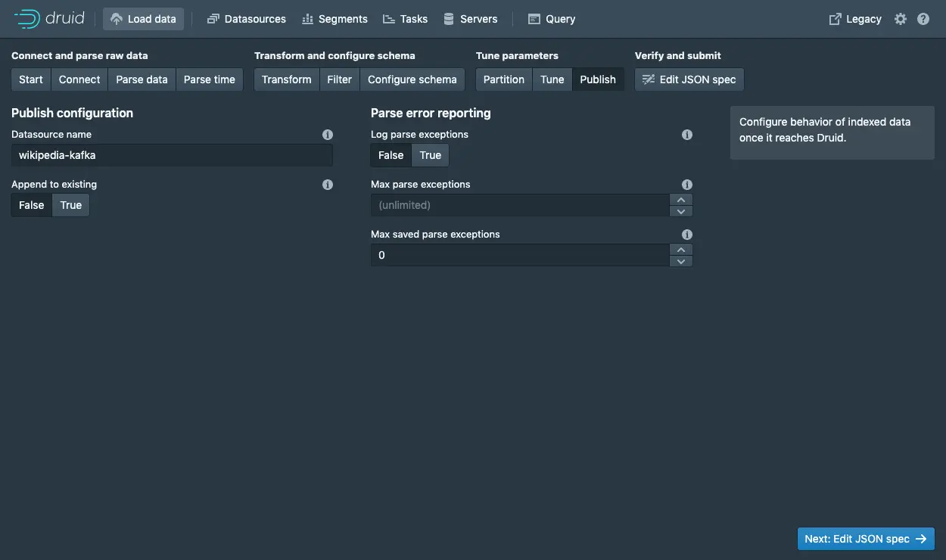Open the Legacy console link

(855, 19)
